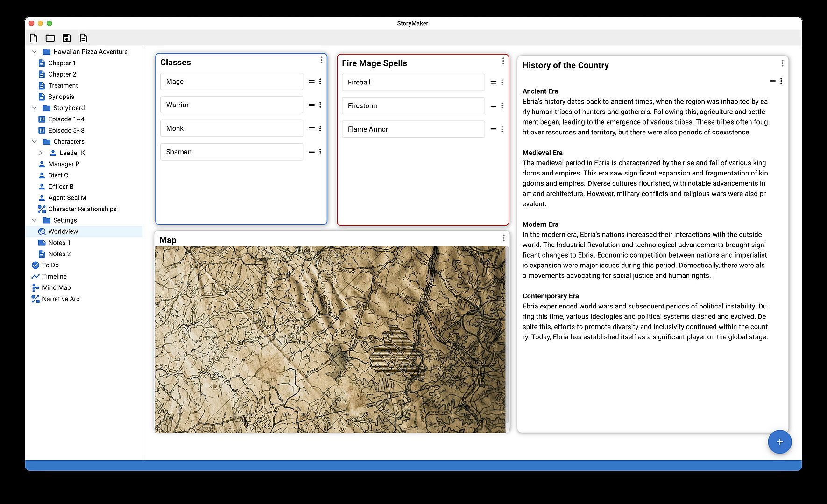Create a new file from the toolbar
This screenshot has height=504, width=827.
click(x=34, y=38)
